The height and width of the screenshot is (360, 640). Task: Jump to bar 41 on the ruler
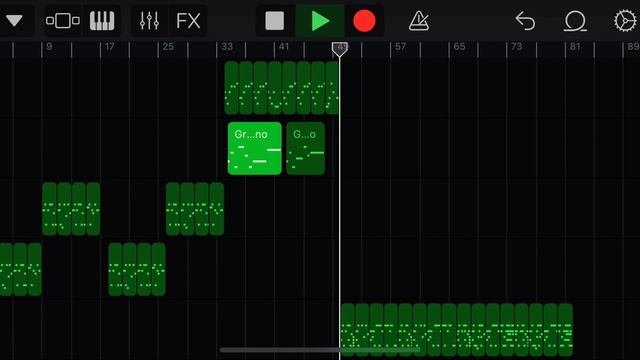pos(284,47)
